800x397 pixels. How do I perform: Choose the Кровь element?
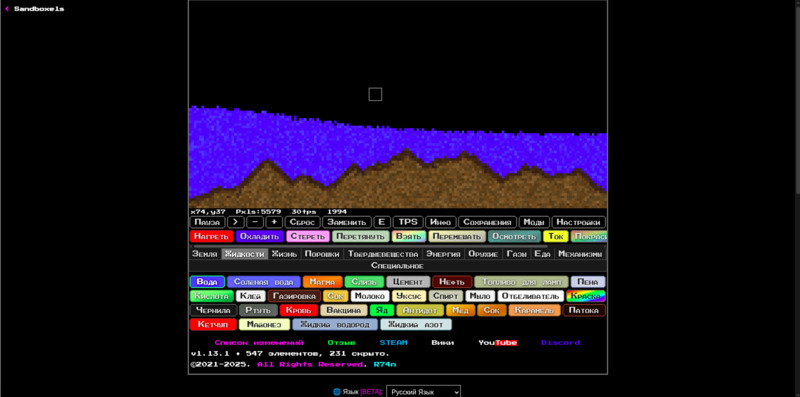click(299, 310)
